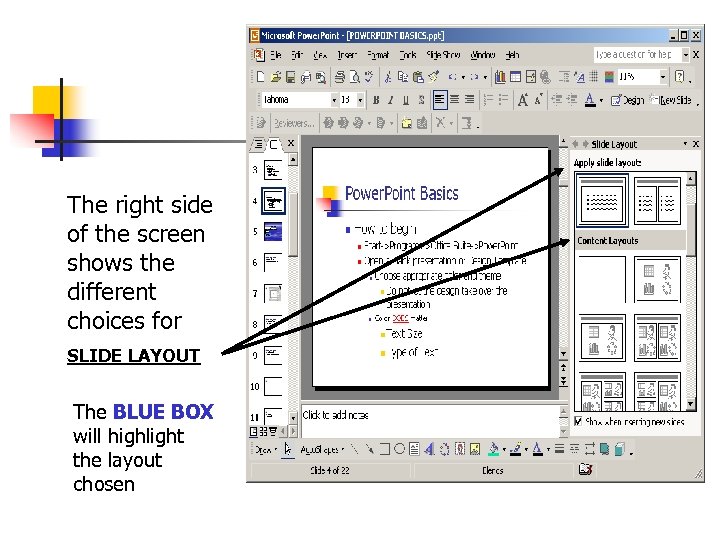Run the Spelling check icon in toolbar
Image resolution: width=720 pixels, height=540 pixels.
(x=369, y=77)
